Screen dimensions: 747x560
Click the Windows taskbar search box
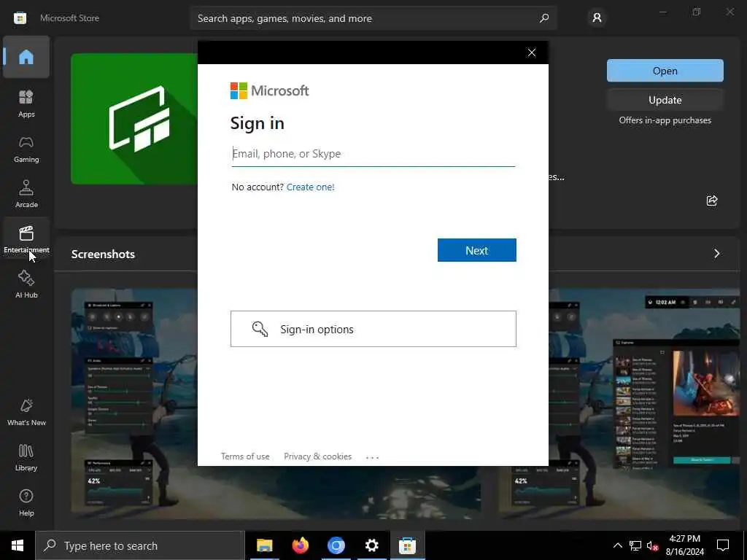(x=139, y=545)
